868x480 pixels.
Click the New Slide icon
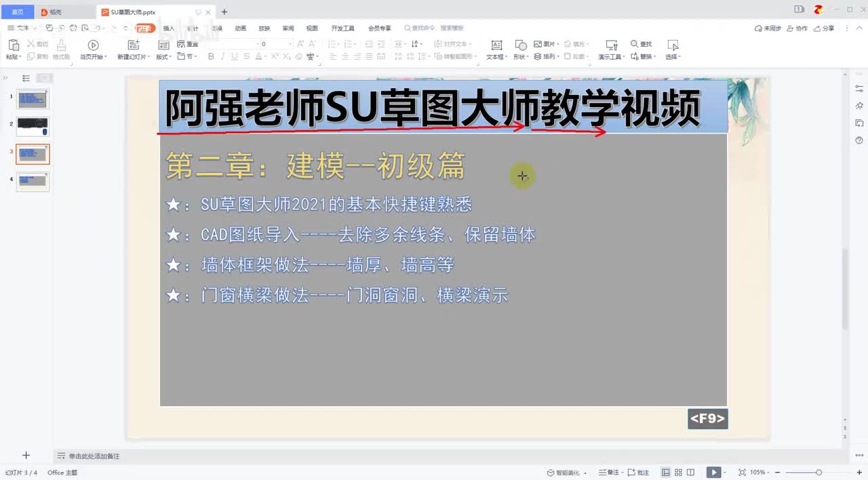pyautogui.click(x=133, y=45)
